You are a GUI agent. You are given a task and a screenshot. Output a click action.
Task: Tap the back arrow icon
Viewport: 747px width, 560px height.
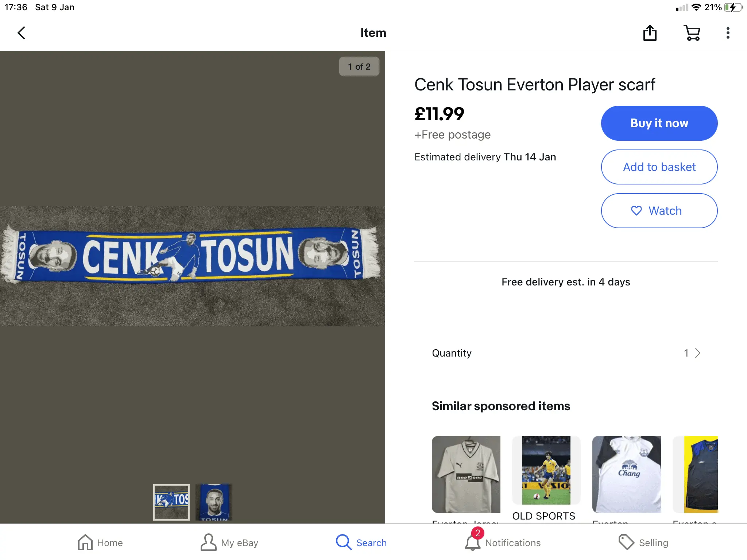tap(22, 33)
